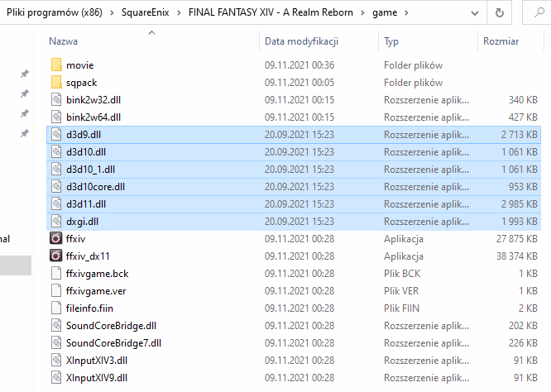Click the d3d9.dll file icon
551x392 pixels.
56,134
